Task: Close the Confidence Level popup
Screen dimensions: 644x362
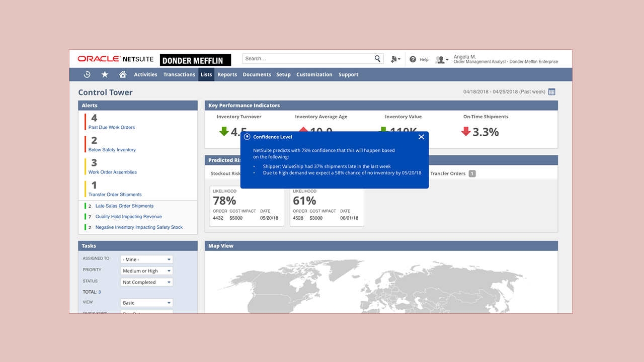Action: pos(421,137)
